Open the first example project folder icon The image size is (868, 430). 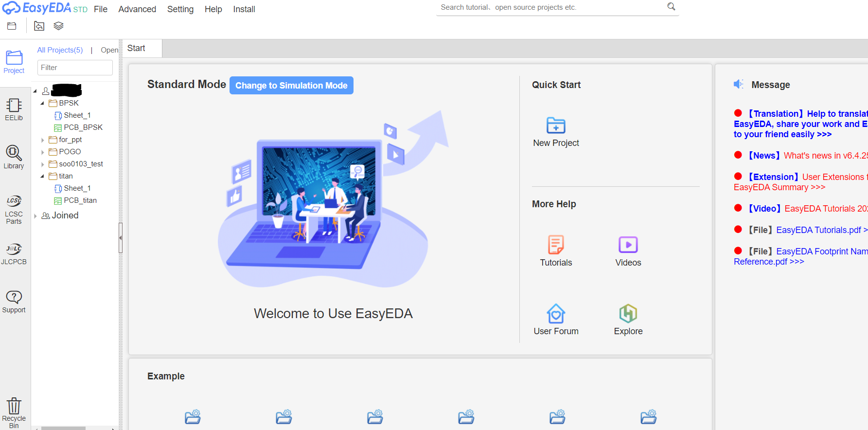tap(193, 416)
